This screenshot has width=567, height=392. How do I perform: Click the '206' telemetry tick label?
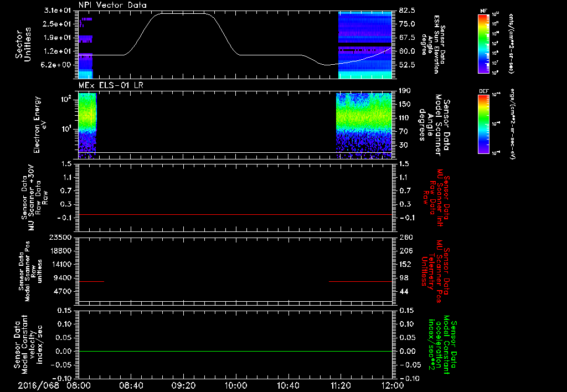[405, 251]
